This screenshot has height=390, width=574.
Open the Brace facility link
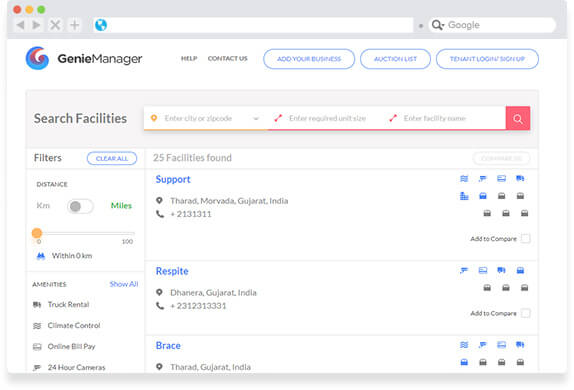tap(168, 346)
